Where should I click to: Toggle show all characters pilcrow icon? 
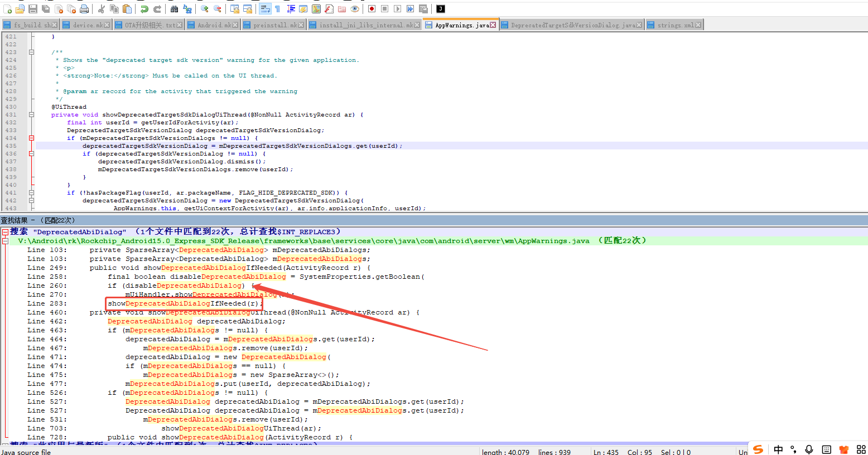point(277,9)
